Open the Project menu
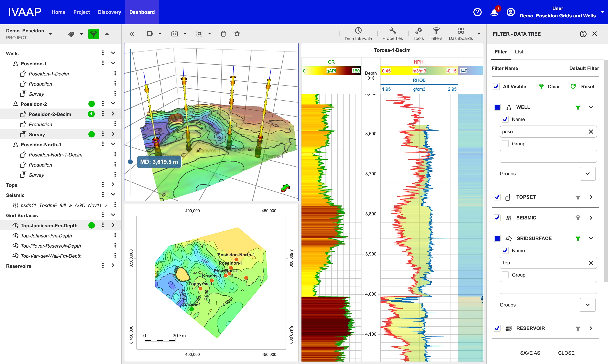The height and width of the screenshot is (364, 608). [81, 12]
